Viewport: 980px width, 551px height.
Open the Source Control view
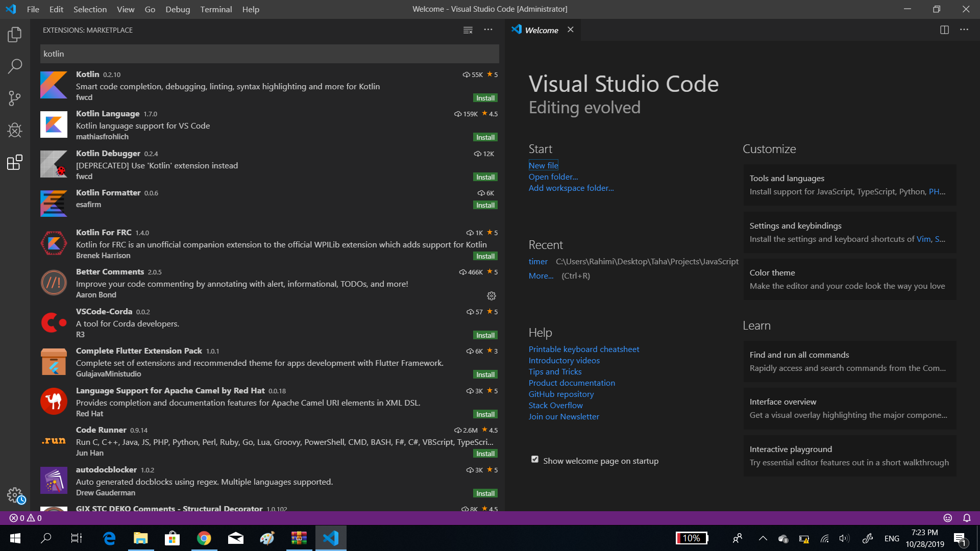(15, 98)
